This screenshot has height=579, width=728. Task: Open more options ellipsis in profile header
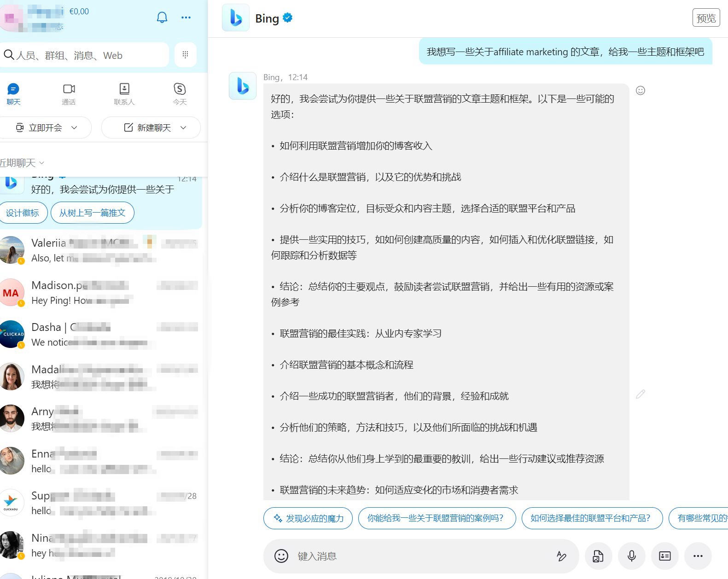click(186, 17)
